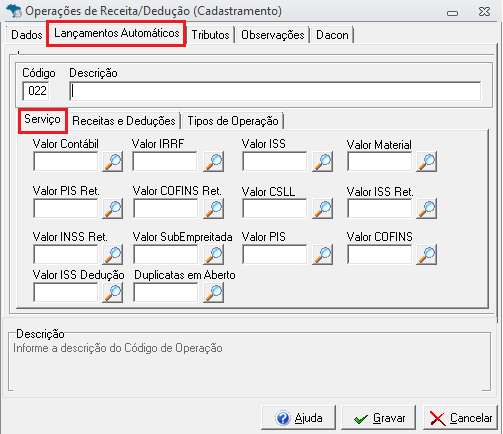
Task: Go to the Dacon tab
Action: [332, 35]
